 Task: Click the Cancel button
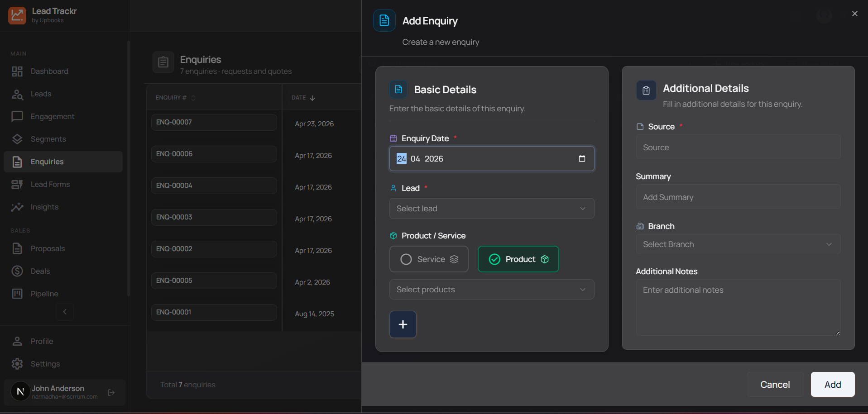click(x=775, y=385)
